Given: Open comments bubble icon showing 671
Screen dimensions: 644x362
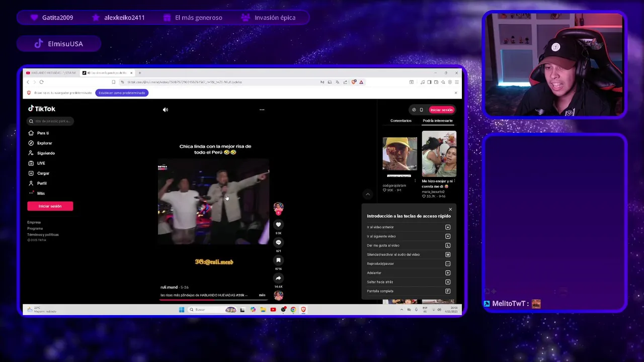Looking at the screenshot, I should [278, 242].
